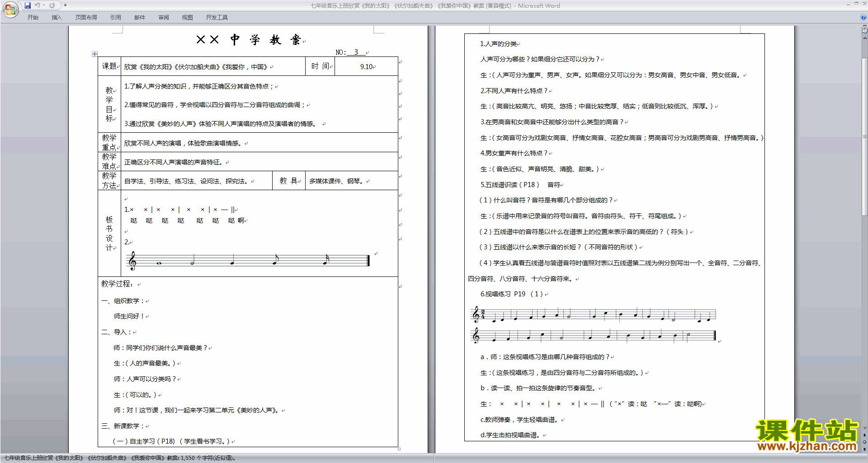Image resolution: width=868 pixels, height=463 pixels.
Task: Click the text '正确区分不同人声演唱的声音特征'
Action: point(174,162)
